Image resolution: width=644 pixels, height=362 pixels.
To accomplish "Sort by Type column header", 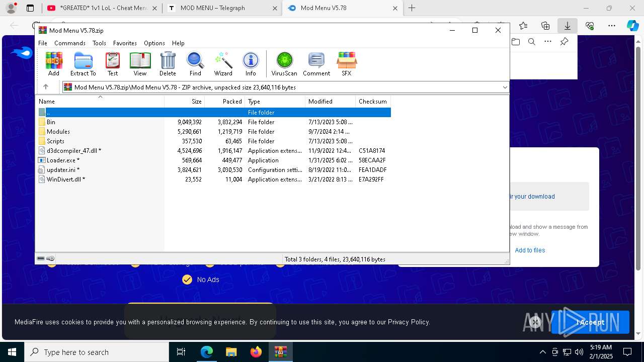I will pos(275,101).
